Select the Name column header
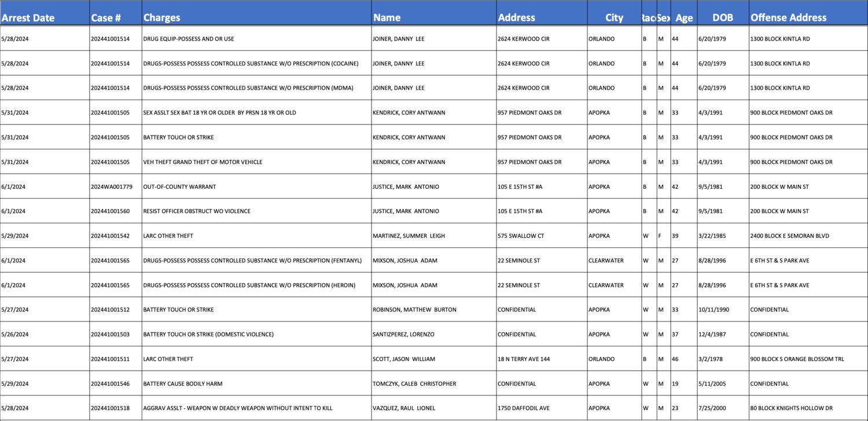 click(434, 13)
